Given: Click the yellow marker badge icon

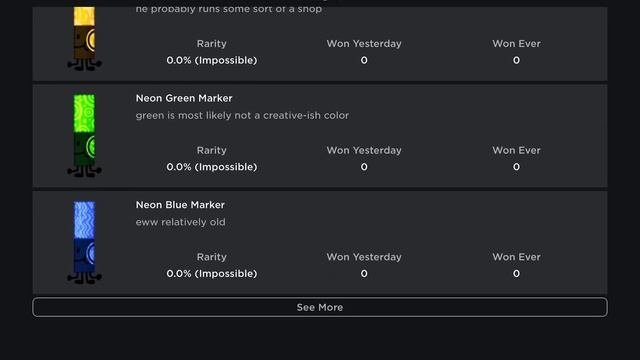Looking at the screenshot, I should (84, 39).
